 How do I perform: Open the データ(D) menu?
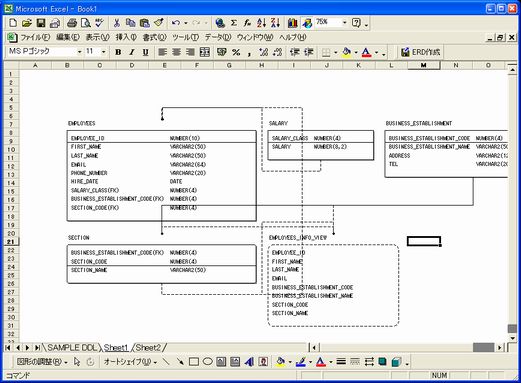[x=218, y=37]
